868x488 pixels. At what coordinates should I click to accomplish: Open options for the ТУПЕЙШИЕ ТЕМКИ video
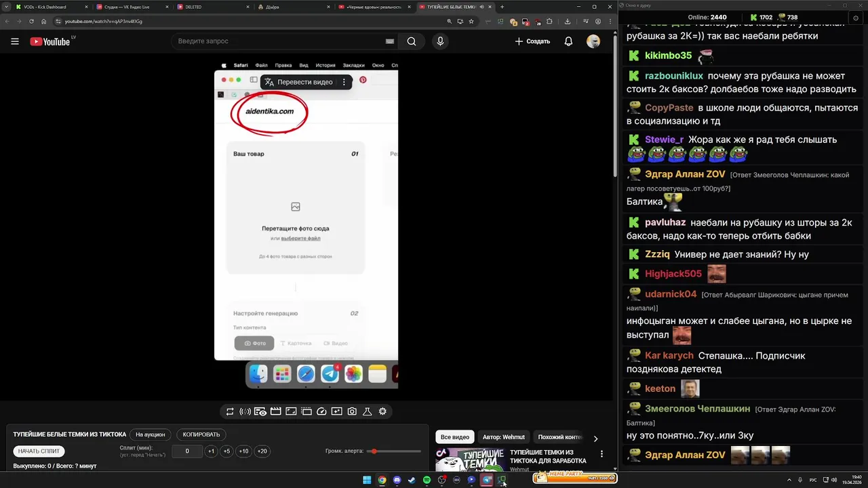coord(601,454)
